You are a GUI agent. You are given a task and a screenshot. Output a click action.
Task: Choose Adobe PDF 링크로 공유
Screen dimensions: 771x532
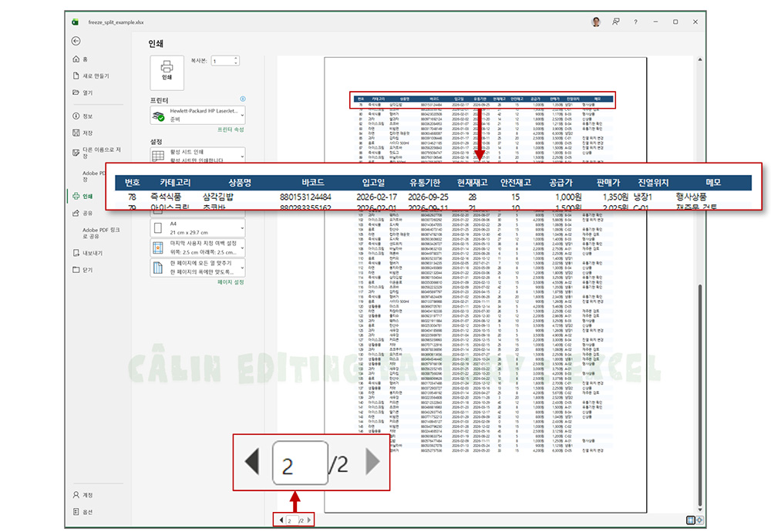[x=101, y=233]
